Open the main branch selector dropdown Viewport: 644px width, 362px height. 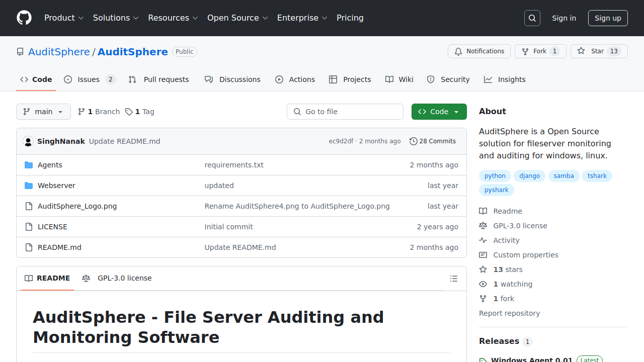43,112
